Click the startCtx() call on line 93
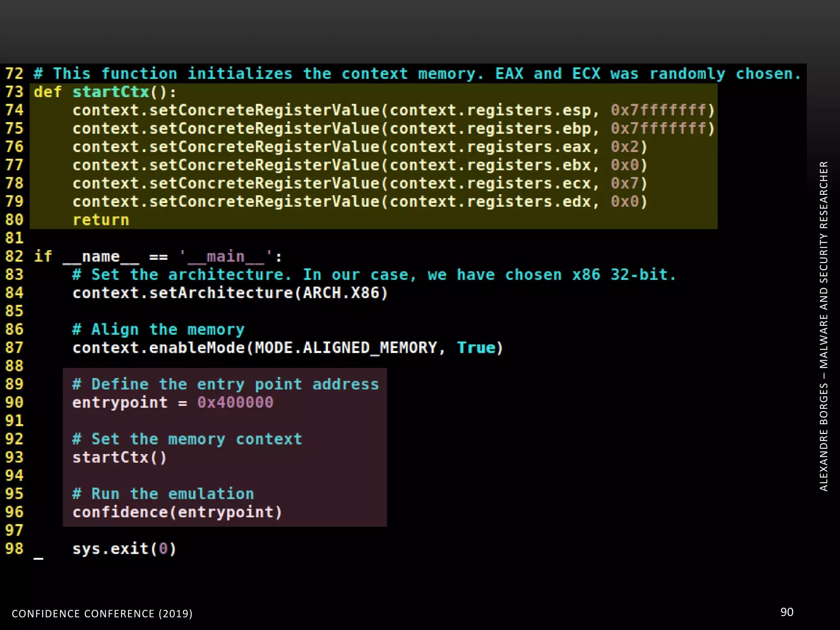840x630 pixels. (x=119, y=458)
